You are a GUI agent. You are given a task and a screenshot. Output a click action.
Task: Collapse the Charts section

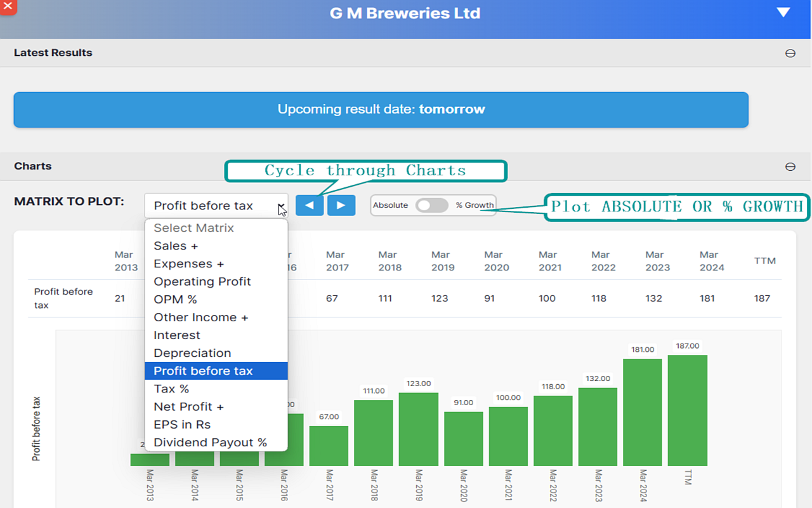click(790, 166)
